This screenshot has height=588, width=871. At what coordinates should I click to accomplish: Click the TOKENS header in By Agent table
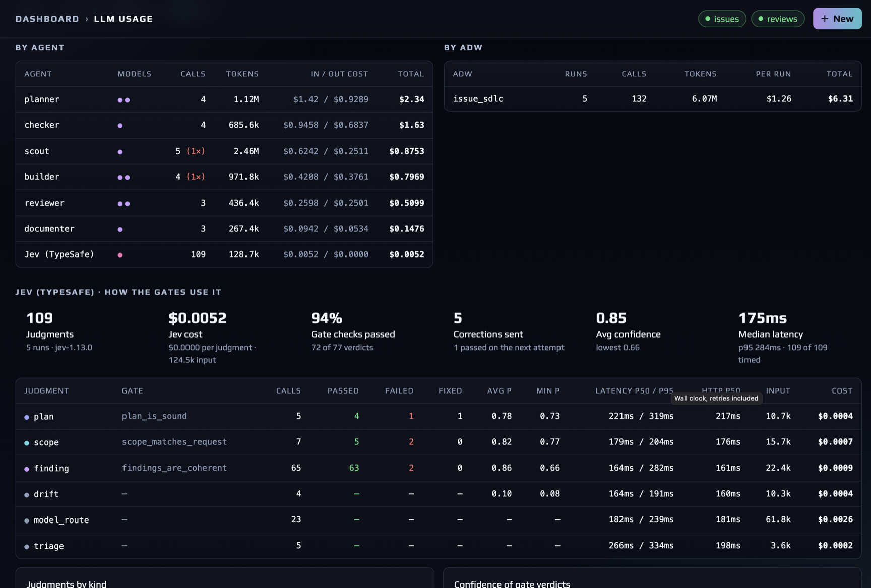click(x=242, y=74)
